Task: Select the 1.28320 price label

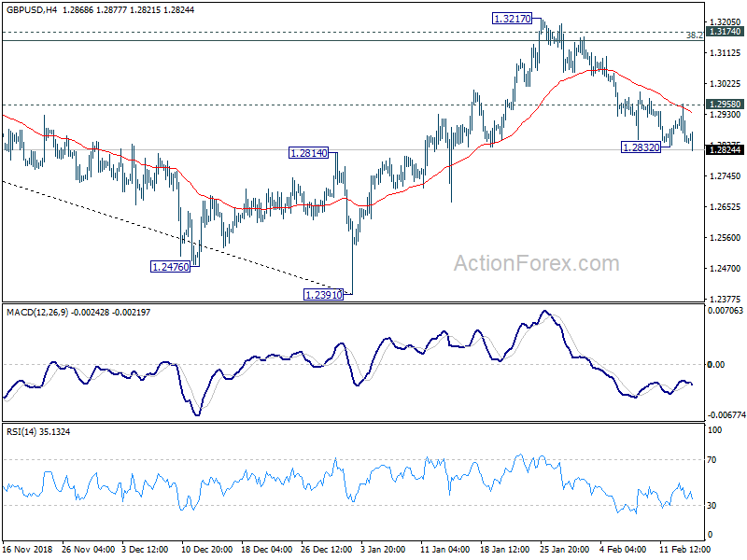Action: (x=641, y=147)
